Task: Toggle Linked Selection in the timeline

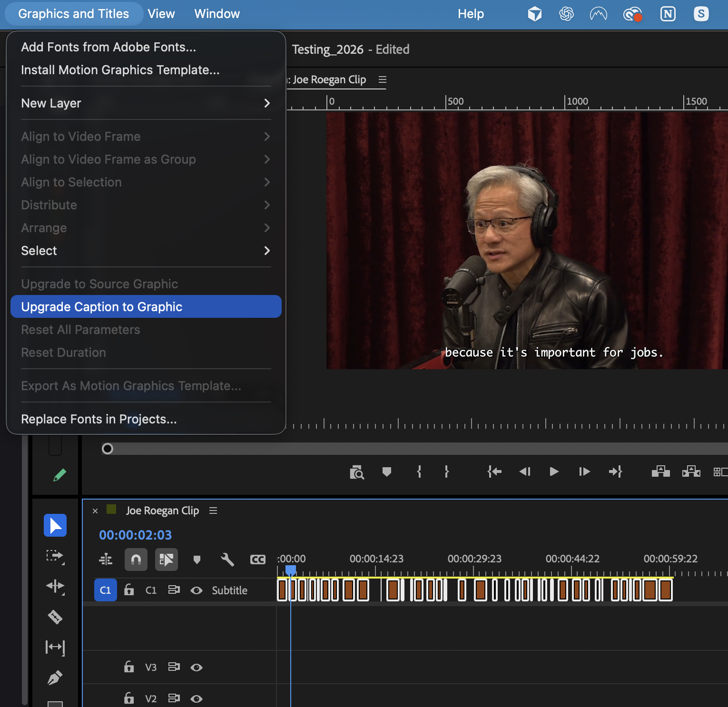Action: 167,560
